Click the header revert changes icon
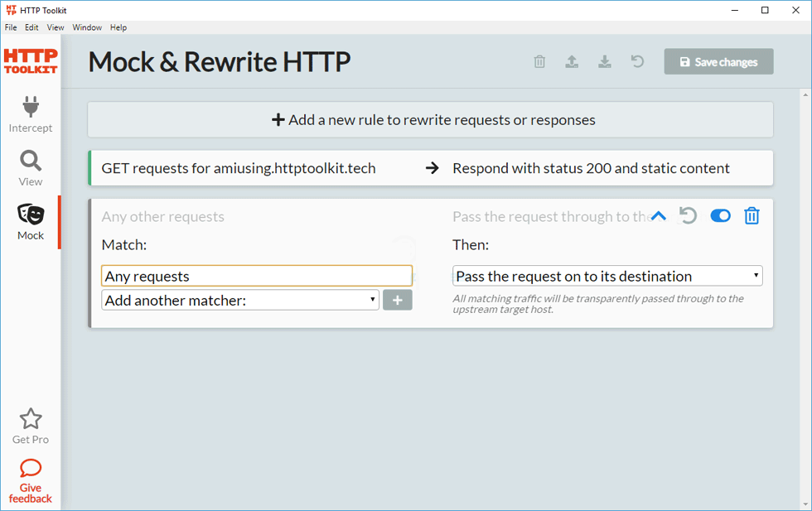 637,62
